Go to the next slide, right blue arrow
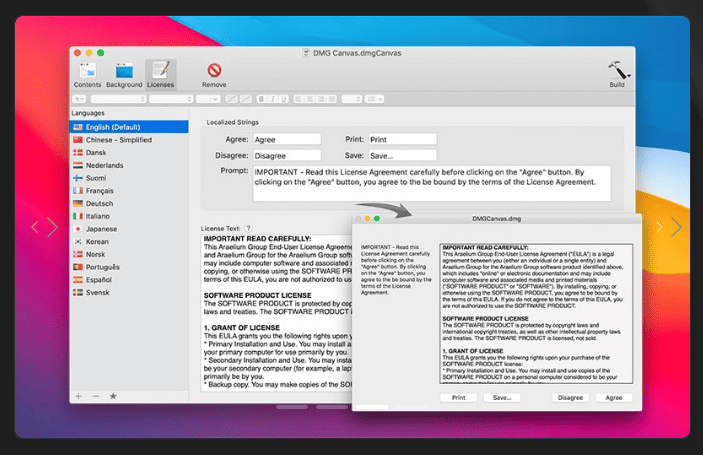 pyautogui.click(x=677, y=227)
